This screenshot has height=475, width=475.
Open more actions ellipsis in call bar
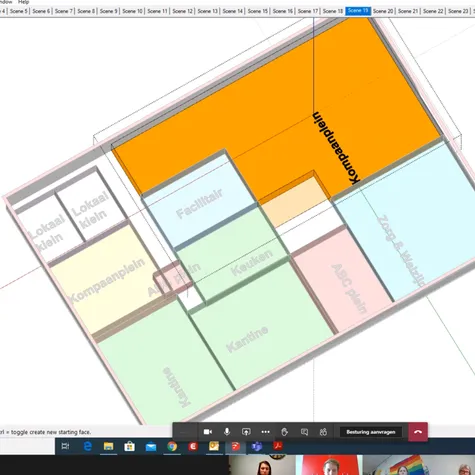265,432
